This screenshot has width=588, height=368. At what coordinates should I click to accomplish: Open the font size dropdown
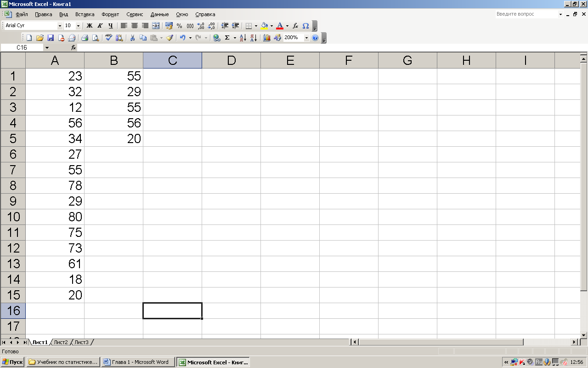78,26
